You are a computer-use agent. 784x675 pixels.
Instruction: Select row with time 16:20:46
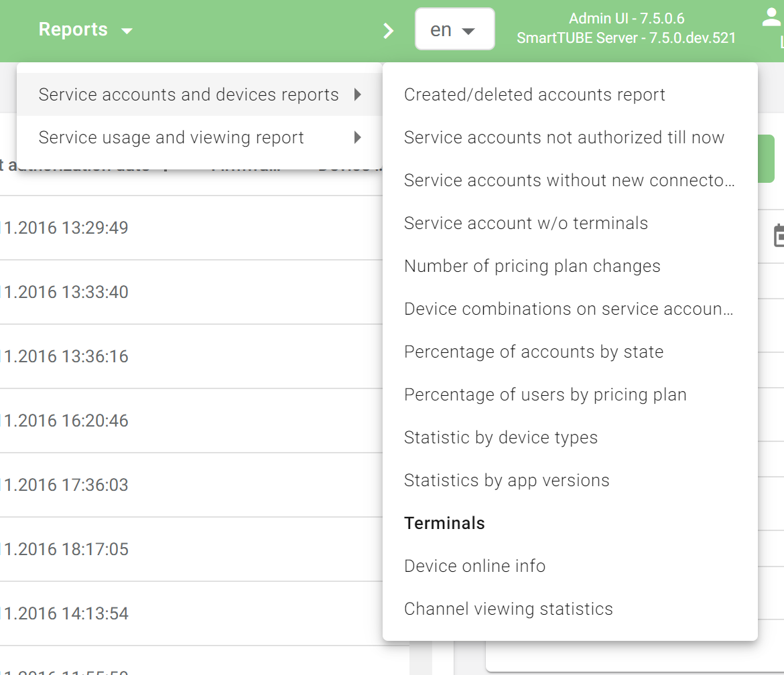click(x=191, y=421)
